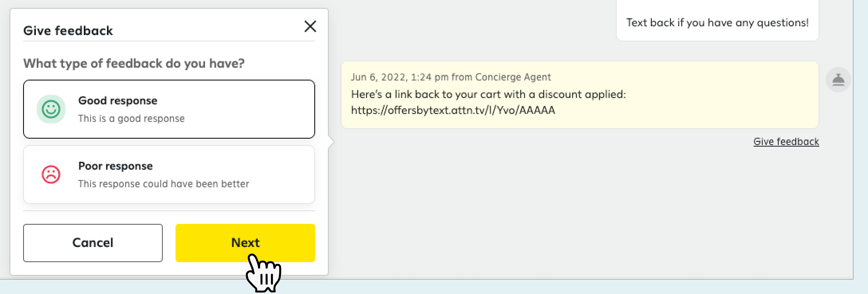868x294 pixels.
Task: Select the Poor response option card
Action: [x=169, y=174]
